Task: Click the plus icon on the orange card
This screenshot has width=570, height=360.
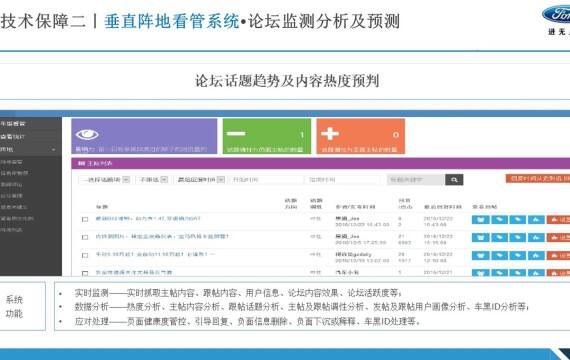Action: point(330,133)
